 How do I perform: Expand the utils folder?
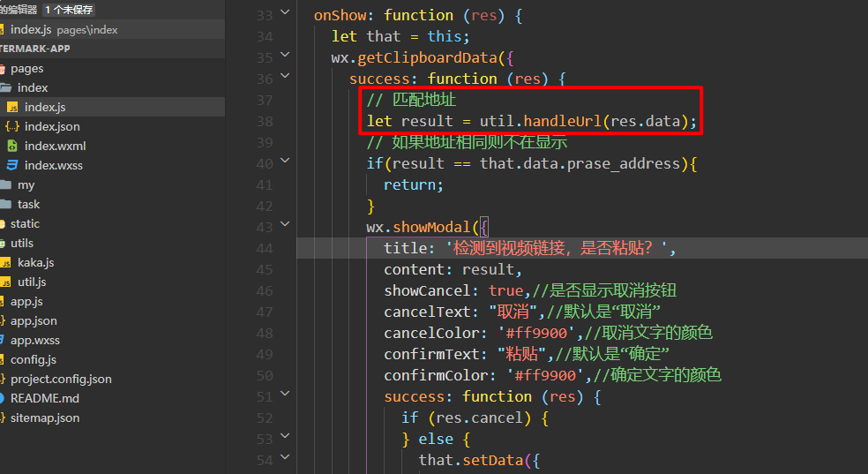point(21,243)
